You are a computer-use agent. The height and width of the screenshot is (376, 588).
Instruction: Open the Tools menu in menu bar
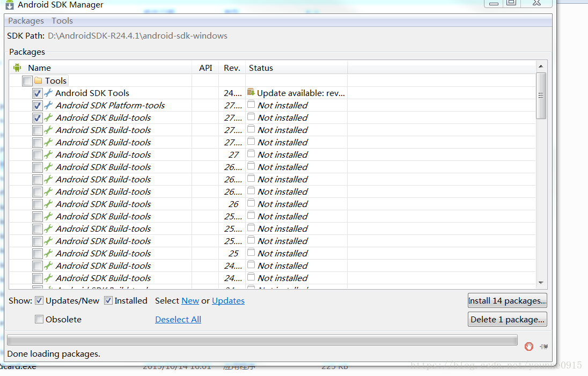tap(62, 20)
